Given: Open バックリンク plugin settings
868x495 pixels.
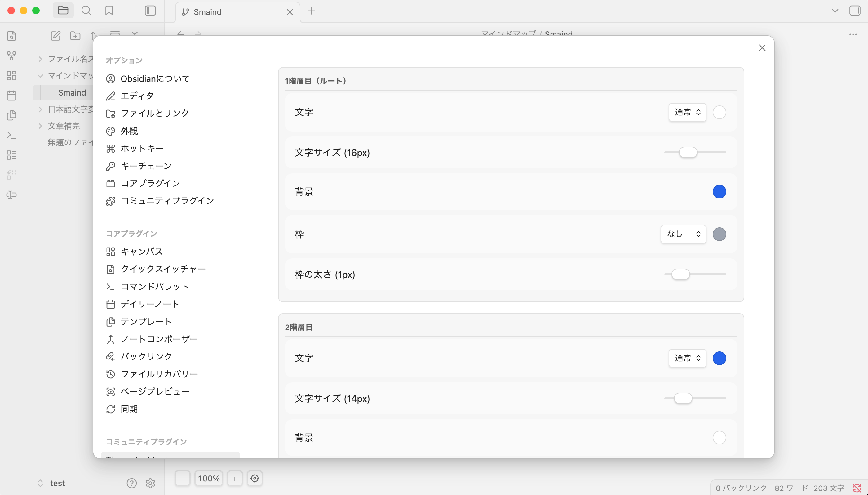Looking at the screenshot, I should [x=171, y=356].
